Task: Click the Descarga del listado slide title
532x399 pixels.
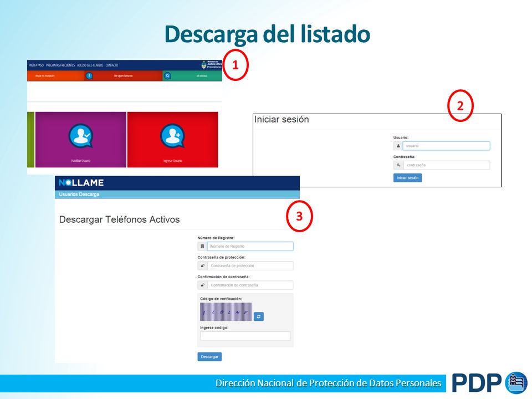Action: point(267,34)
